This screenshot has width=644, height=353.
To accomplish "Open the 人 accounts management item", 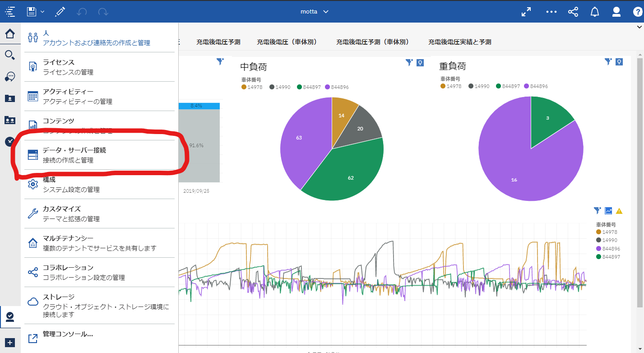I will 99,38.
